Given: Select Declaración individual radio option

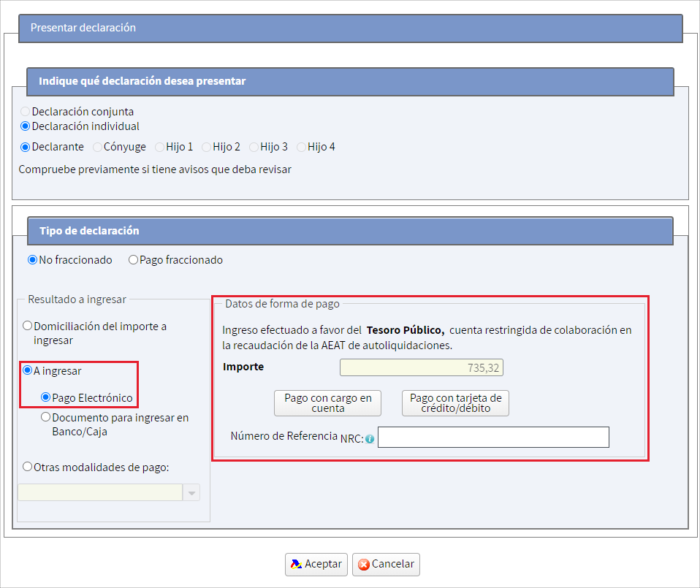Looking at the screenshot, I should (25, 126).
